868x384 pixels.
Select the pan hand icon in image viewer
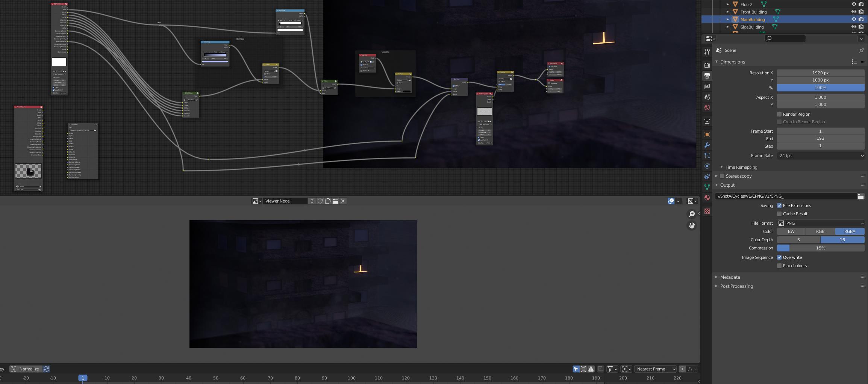(x=692, y=225)
